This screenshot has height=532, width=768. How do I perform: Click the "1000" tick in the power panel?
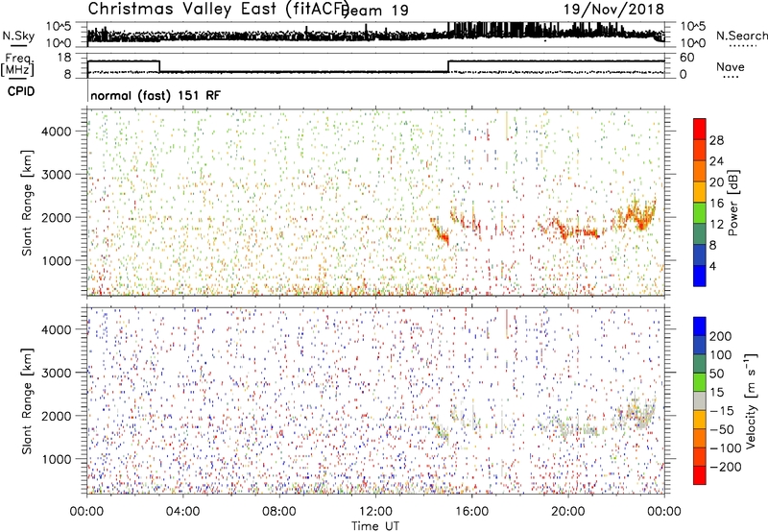click(x=57, y=260)
